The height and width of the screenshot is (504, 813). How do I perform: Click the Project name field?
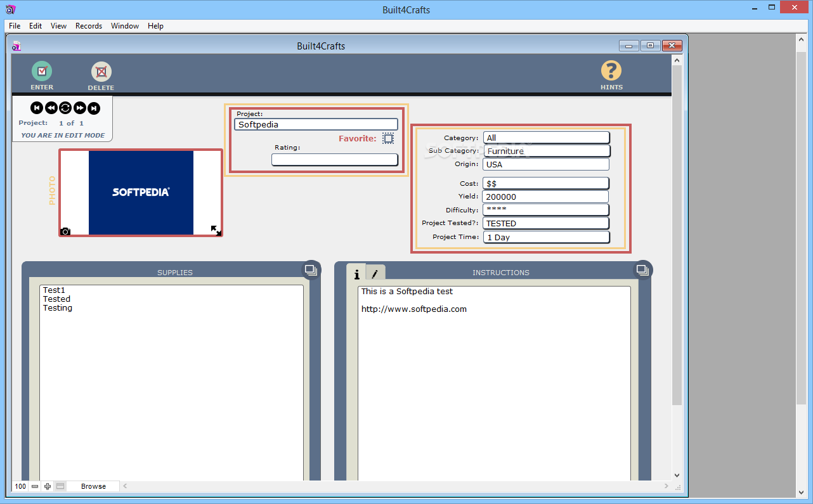(x=316, y=124)
